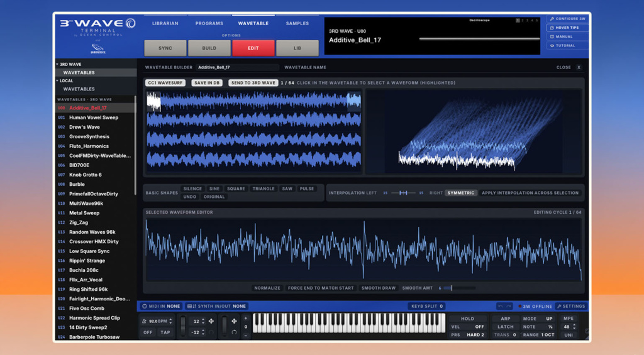
Task: Click Apply Interpolation Across Selection
Action: coord(530,193)
